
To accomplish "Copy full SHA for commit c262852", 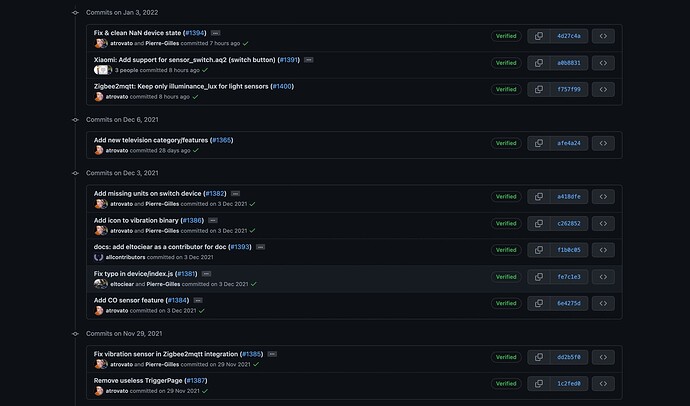I will point(539,223).
